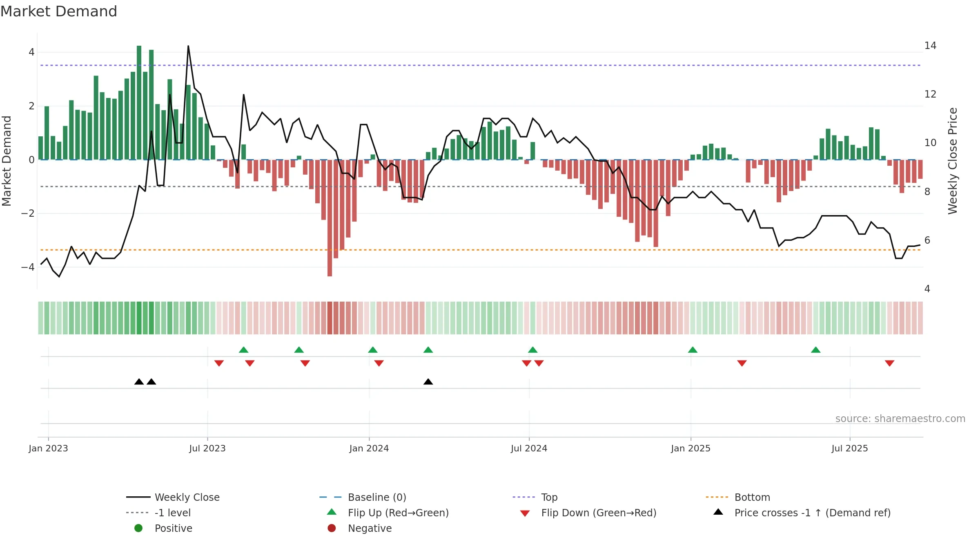Click the Weekly Close Price axis title

[x=953, y=161]
